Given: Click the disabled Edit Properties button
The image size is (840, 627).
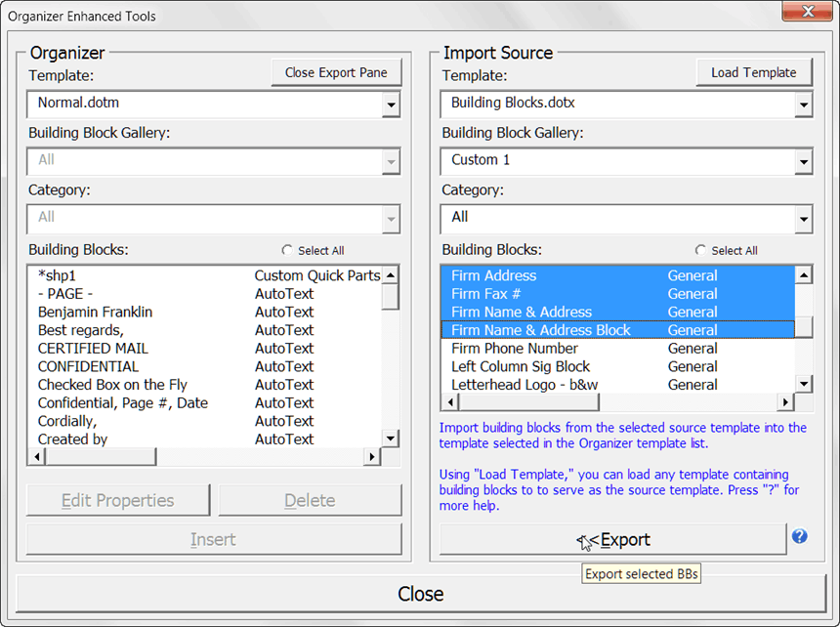Looking at the screenshot, I should [118, 500].
